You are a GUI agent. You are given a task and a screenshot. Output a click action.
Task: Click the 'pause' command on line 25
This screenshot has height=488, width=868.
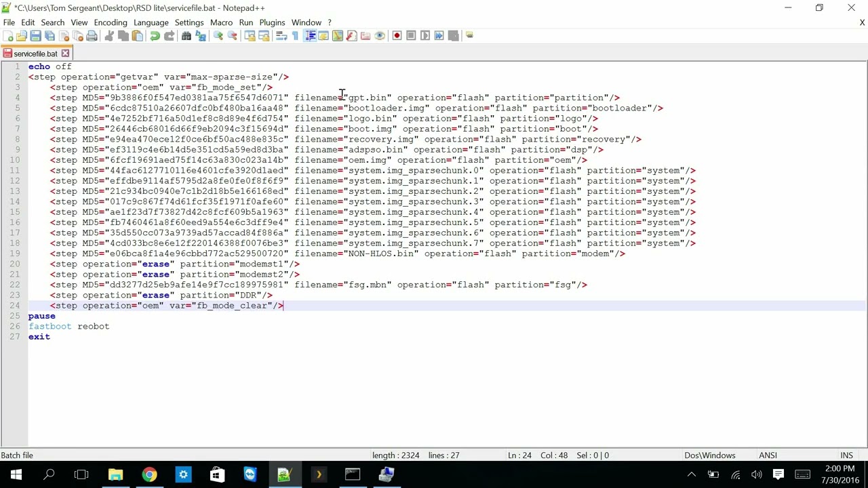click(42, 316)
